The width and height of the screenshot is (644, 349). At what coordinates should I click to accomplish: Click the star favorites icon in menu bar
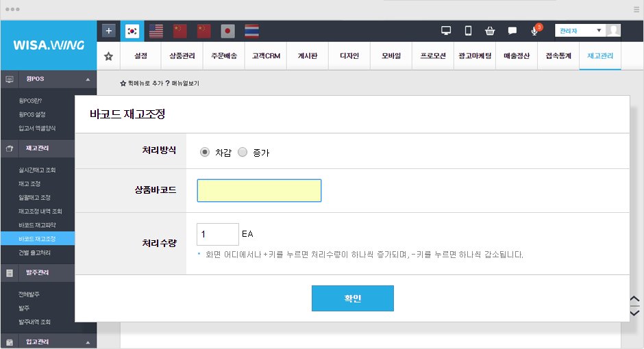(108, 56)
